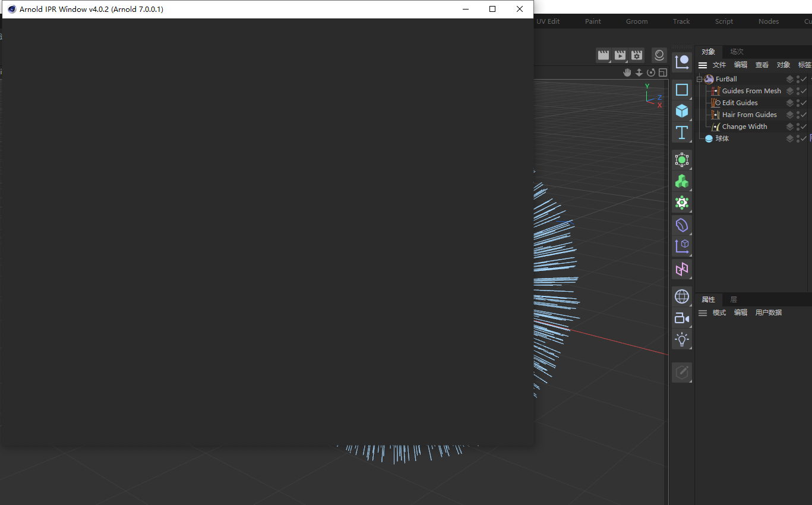Select the Hair From Guides item

click(749, 115)
